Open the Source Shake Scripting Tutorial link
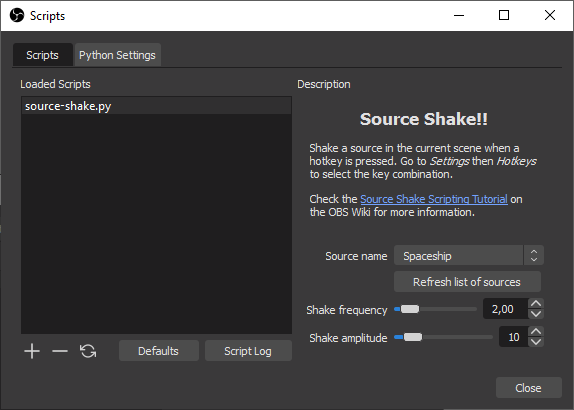Screen dimensions: 574x410 (434, 199)
